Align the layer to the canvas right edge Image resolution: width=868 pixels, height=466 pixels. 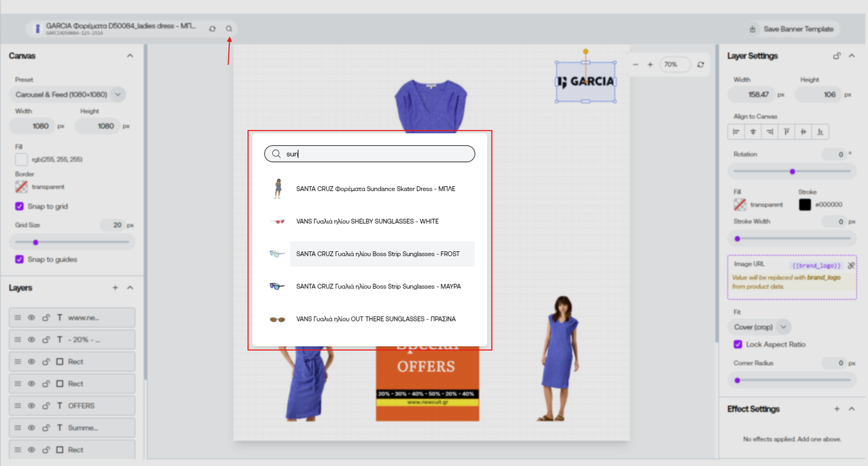(770, 132)
